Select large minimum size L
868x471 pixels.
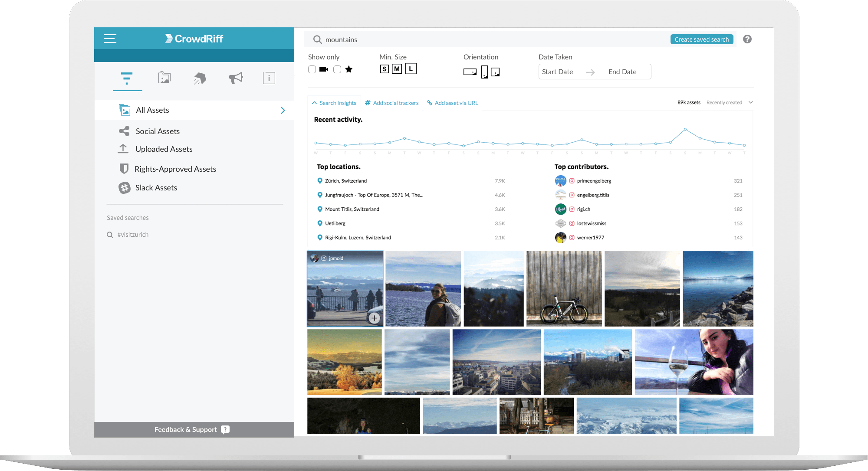coord(411,68)
